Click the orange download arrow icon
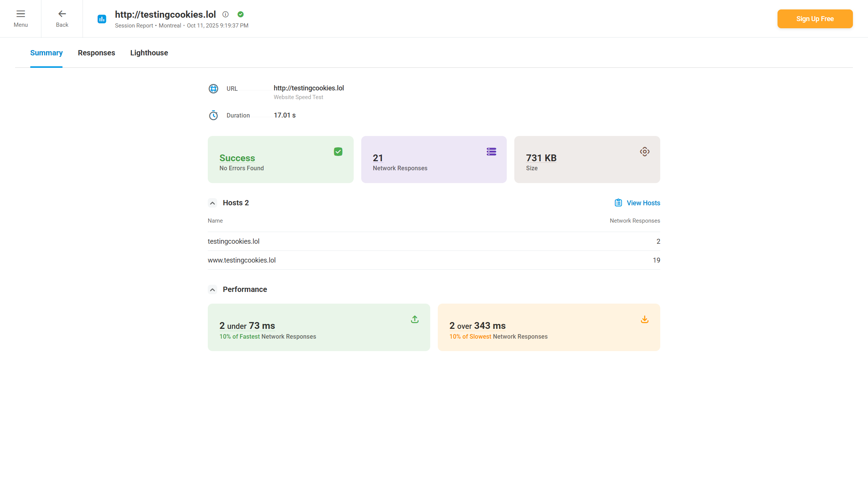This screenshot has width=868, height=501. pyautogui.click(x=644, y=319)
